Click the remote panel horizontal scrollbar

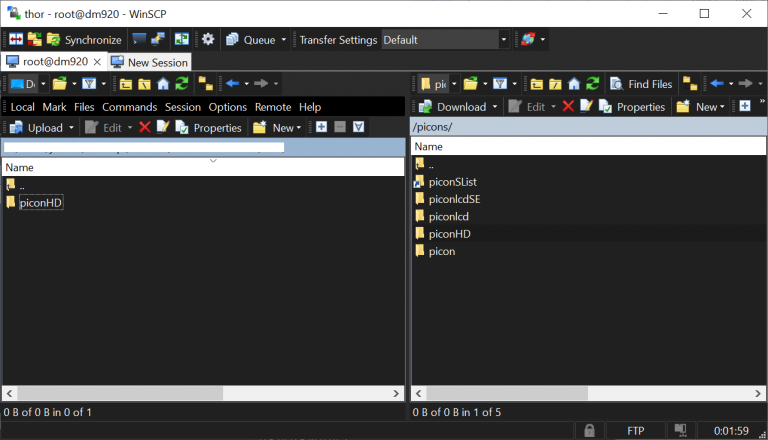coord(588,393)
